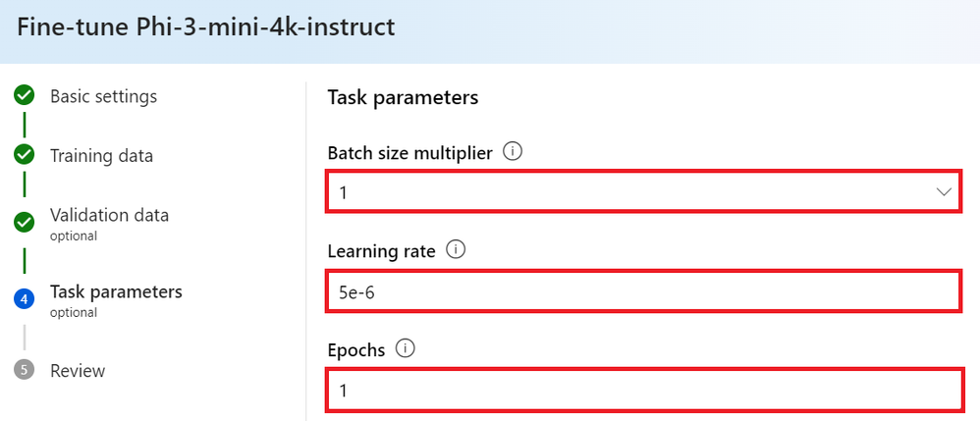Click the Fine-tune Phi-3-mini-4k-instruct title

coord(206,26)
